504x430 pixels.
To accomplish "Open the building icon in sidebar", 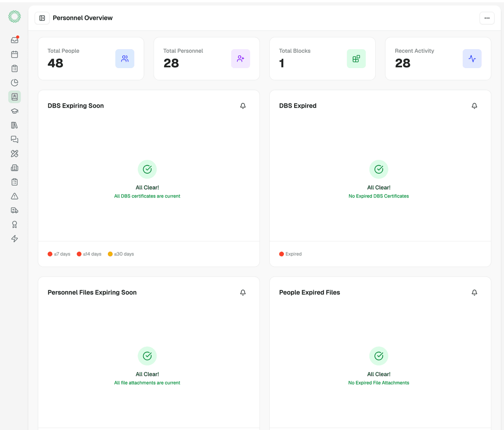I will 14,168.
